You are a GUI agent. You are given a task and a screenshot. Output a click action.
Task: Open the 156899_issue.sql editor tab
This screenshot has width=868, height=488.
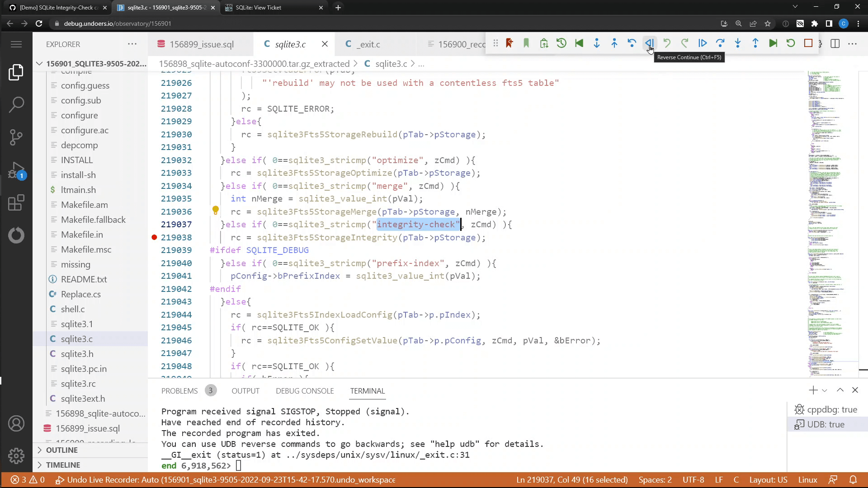[x=202, y=44]
